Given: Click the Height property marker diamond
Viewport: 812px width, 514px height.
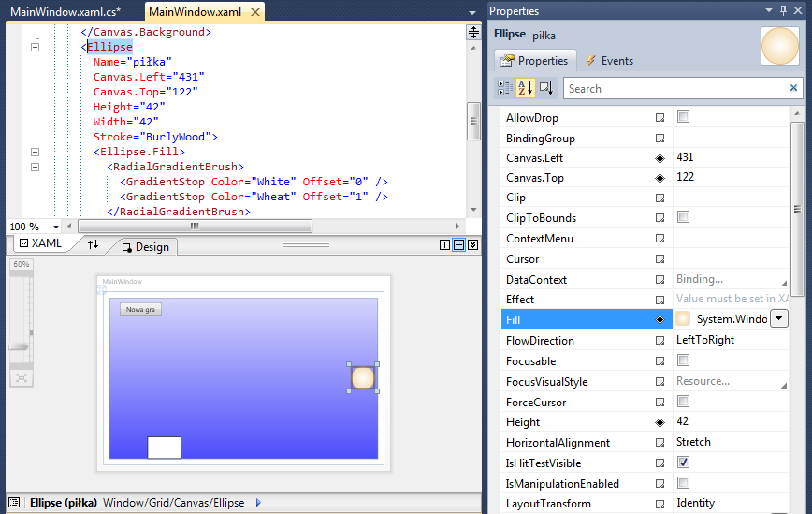Looking at the screenshot, I should pyautogui.click(x=660, y=423).
